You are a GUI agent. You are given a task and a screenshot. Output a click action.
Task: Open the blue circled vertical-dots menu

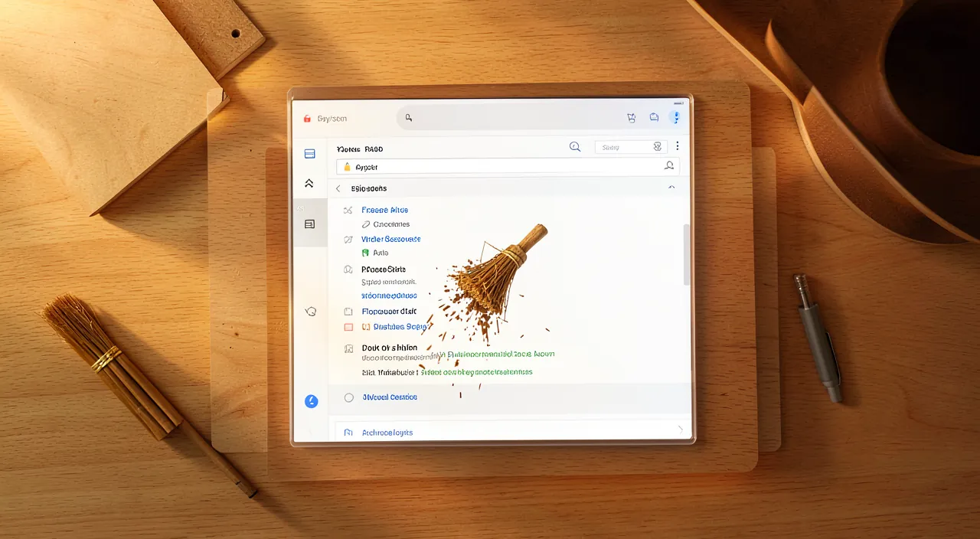tap(675, 117)
